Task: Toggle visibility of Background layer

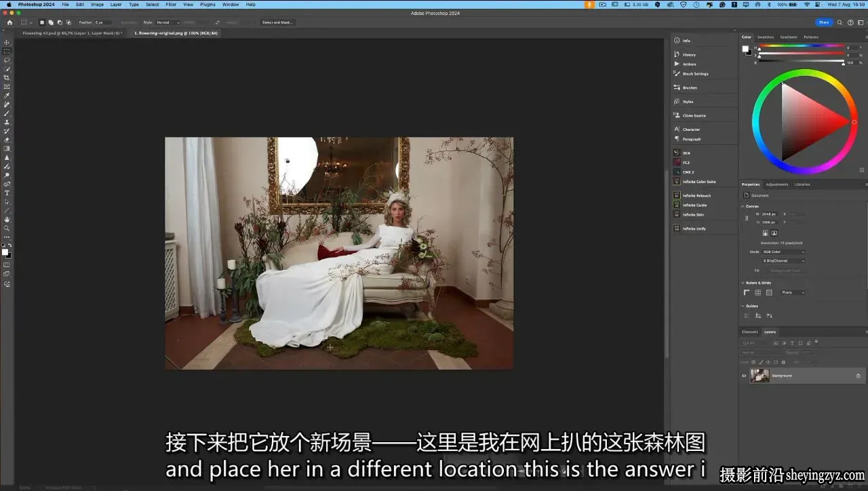Action: 744,376
